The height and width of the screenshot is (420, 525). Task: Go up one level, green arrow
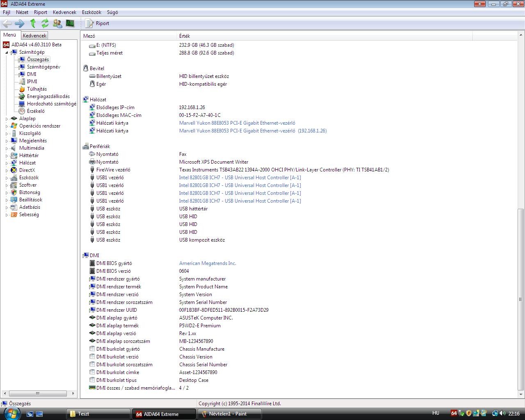pos(33,23)
